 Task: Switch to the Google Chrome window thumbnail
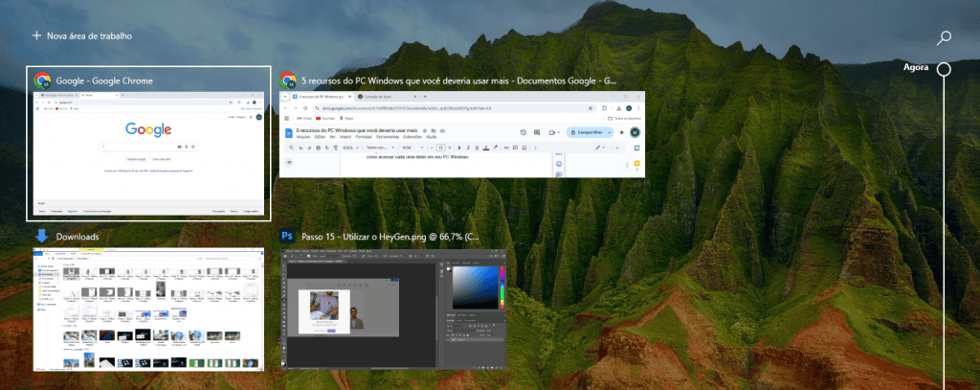147,153
